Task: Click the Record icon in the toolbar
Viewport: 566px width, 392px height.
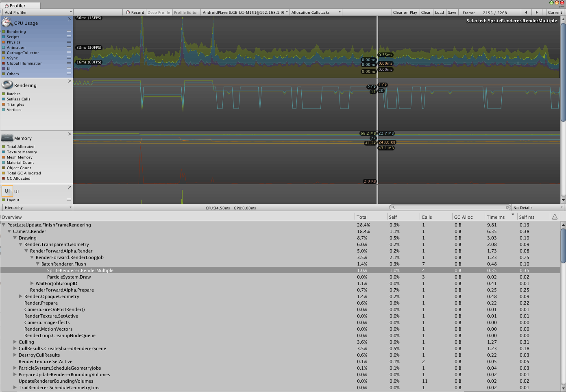Action: pos(128,12)
